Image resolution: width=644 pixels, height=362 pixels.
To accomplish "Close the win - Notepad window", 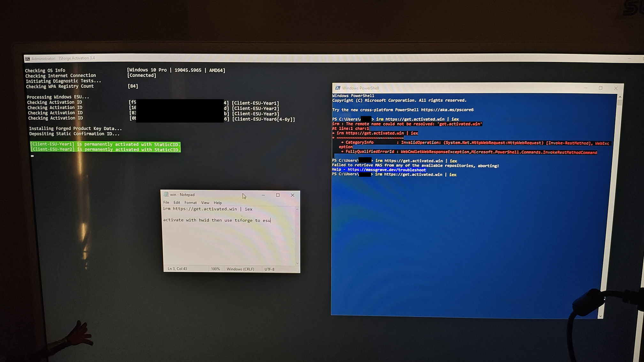I will (x=292, y=195).
